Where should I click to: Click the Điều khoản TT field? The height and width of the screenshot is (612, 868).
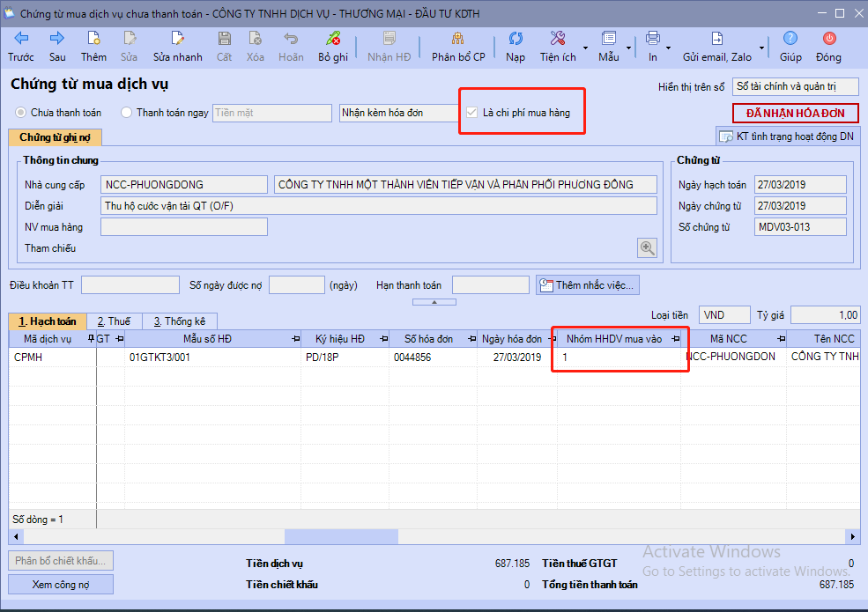[x=130, y=285]
